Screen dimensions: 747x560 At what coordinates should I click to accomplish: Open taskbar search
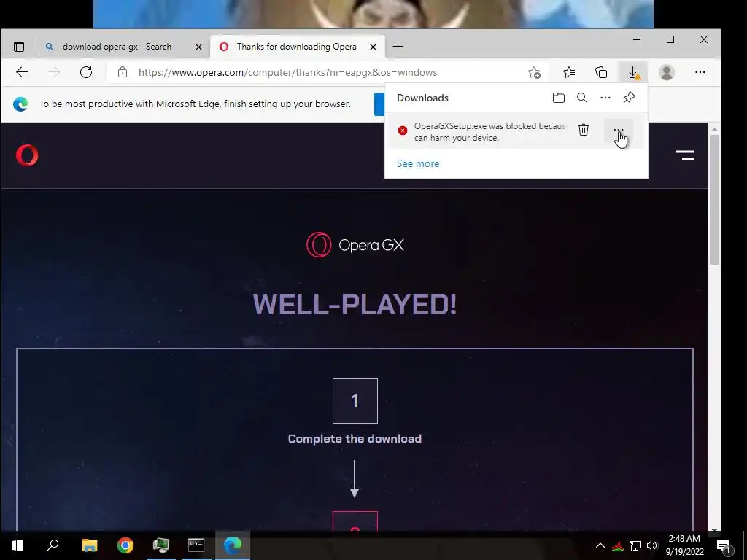(x=53, y=545)
